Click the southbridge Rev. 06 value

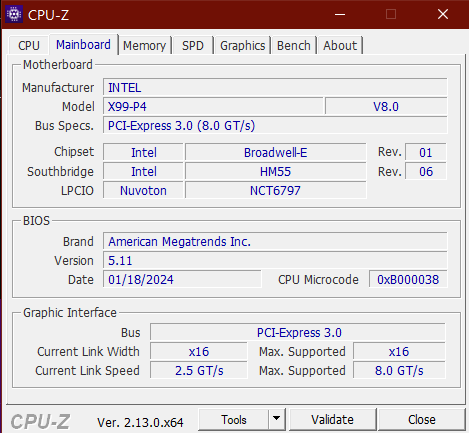point(426,171)
